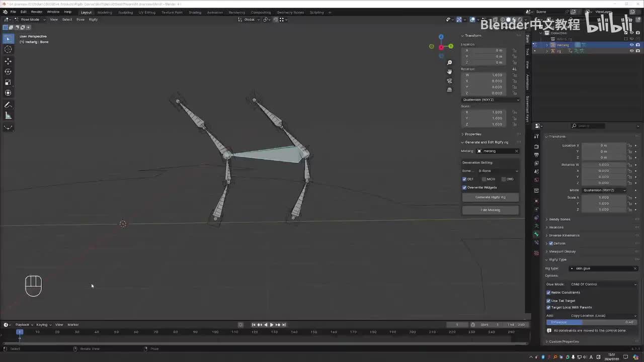
Task: Toggle the camera view icon
Action: tap(449, 80)
